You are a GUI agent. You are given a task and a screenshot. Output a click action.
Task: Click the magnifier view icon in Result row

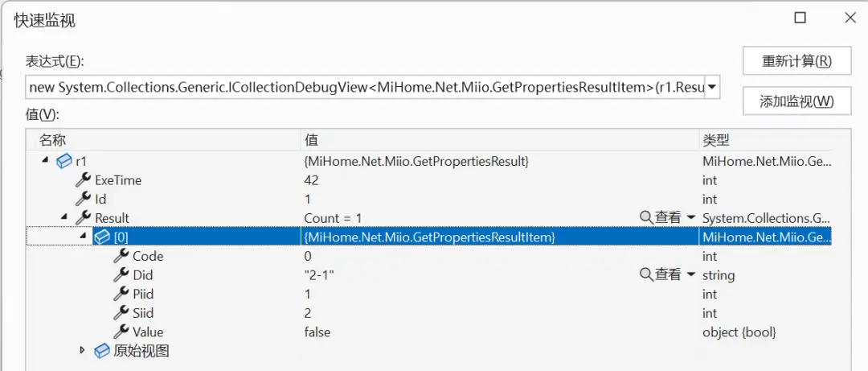pyautogui.click(x=646, y=218)
